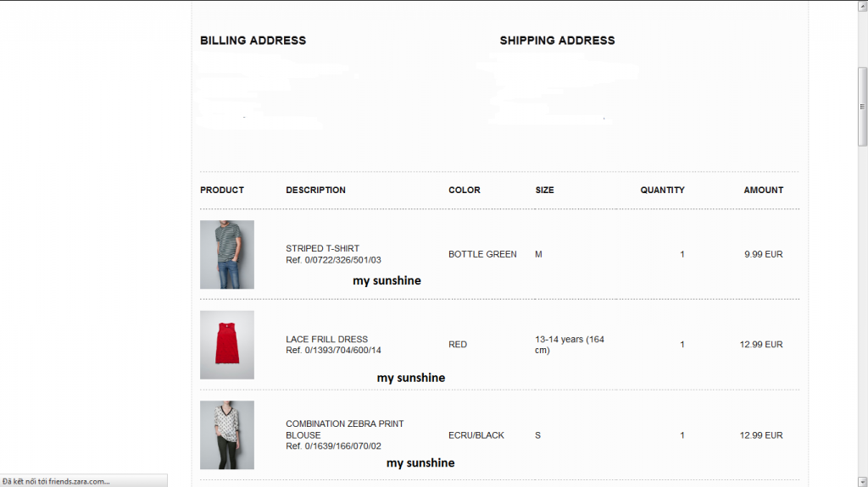Click the SHIPPING ADDRESS heading
This screenshot has width=868, height=487.
(x=557, y=41)
